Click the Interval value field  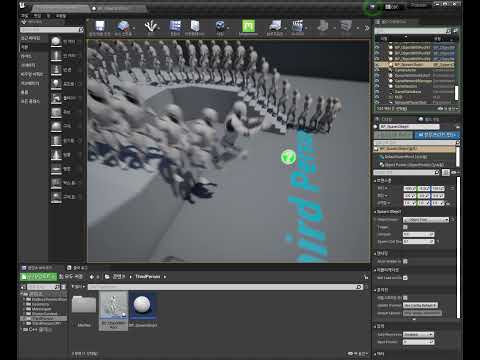coord(419,234)
